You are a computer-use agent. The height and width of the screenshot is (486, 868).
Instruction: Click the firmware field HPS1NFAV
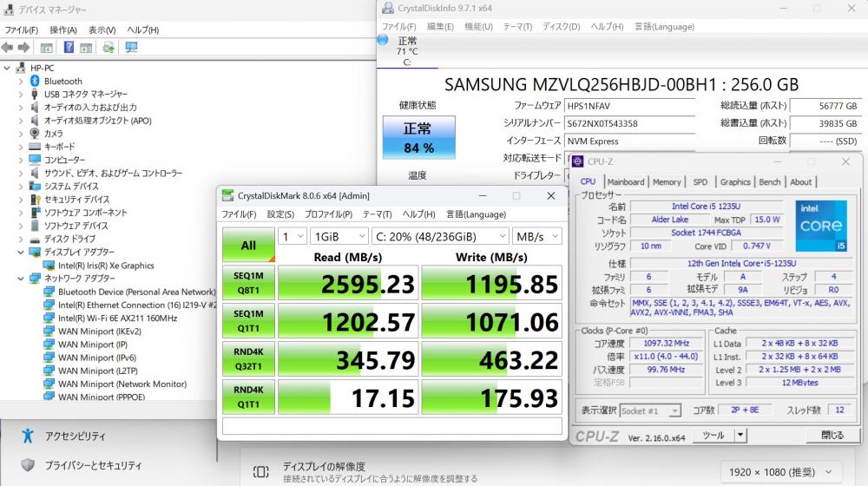pos(629,106)
